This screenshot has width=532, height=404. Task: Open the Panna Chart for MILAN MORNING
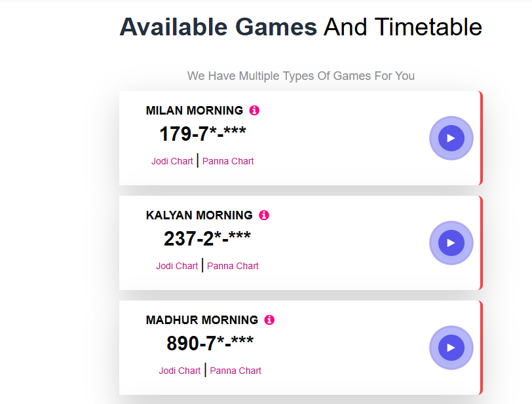click(228, 160)
